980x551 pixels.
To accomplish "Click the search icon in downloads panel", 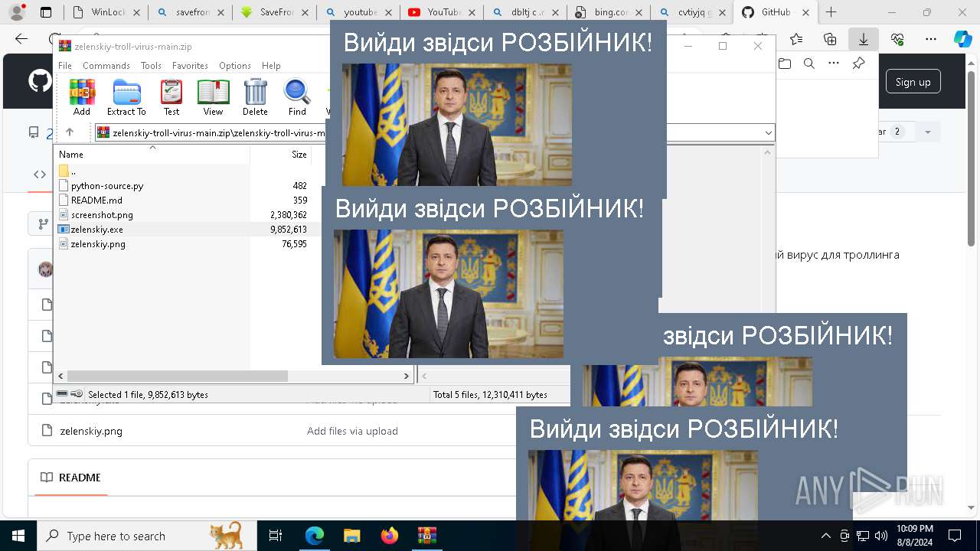I will (x=808, y=64).
